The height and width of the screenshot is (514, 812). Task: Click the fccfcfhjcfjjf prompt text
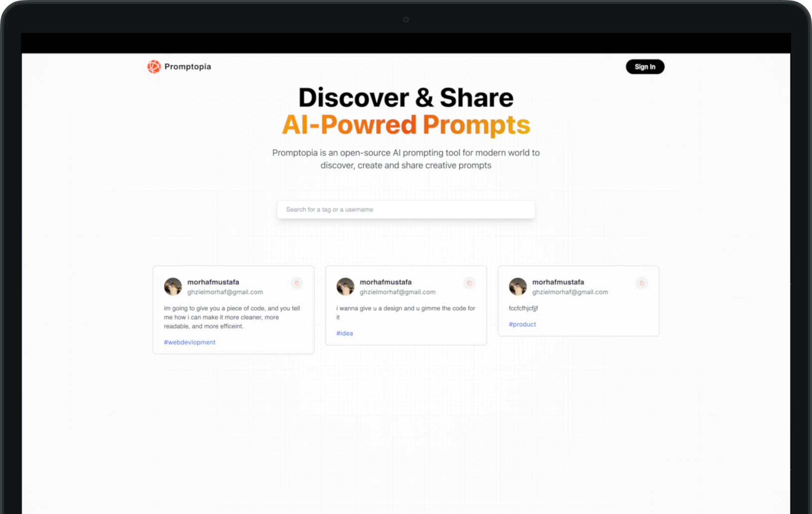click(x=523, y=308)
